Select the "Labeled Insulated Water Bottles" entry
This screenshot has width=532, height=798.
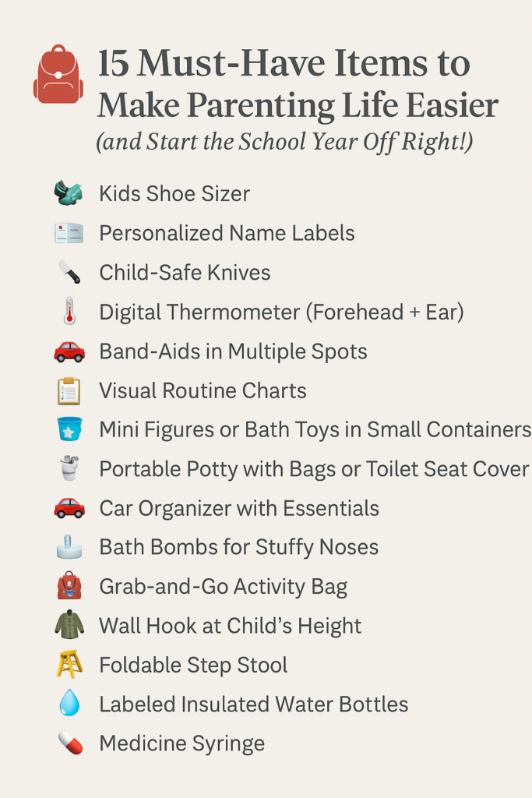(253, 704)
